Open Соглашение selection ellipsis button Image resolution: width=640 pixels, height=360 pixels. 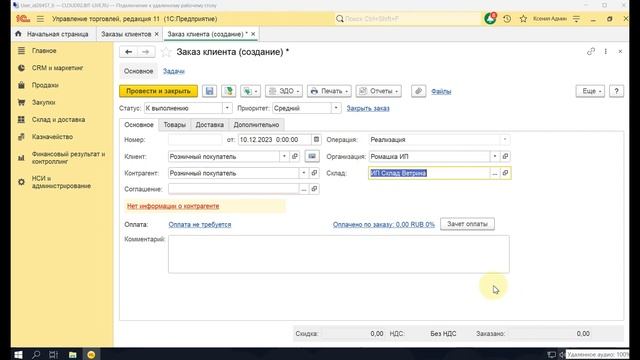(304, 189)
